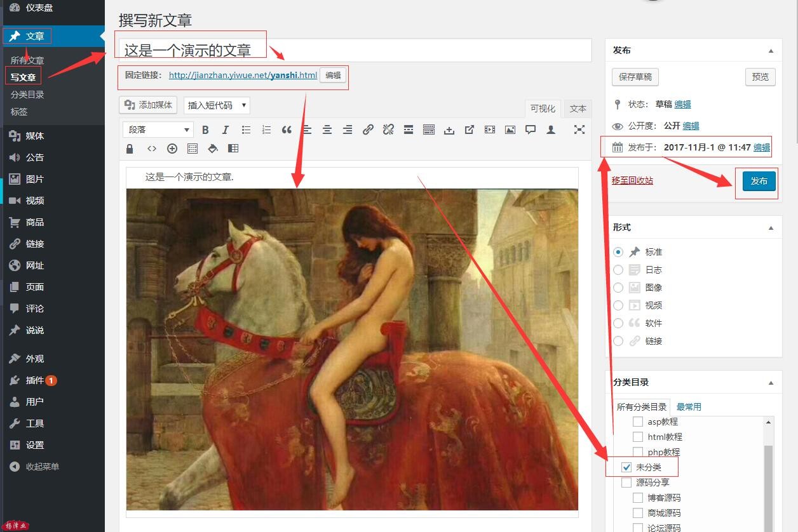Screen dimensions: 798x532
Task: Click the picture icon in editor toolbar
Action: 510,130
